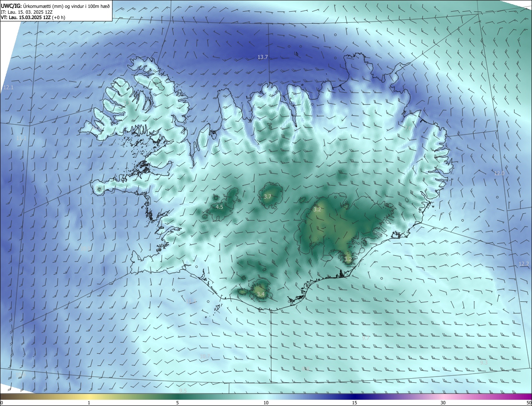Click the 30 tick on the color scale
This screenshot has height=406, width=532.
443,403
